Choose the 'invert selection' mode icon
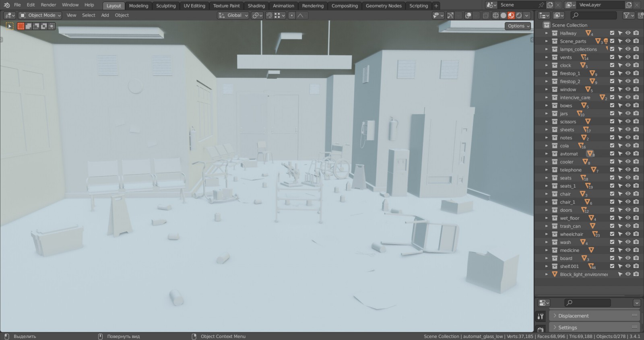 tap(44, 26)
